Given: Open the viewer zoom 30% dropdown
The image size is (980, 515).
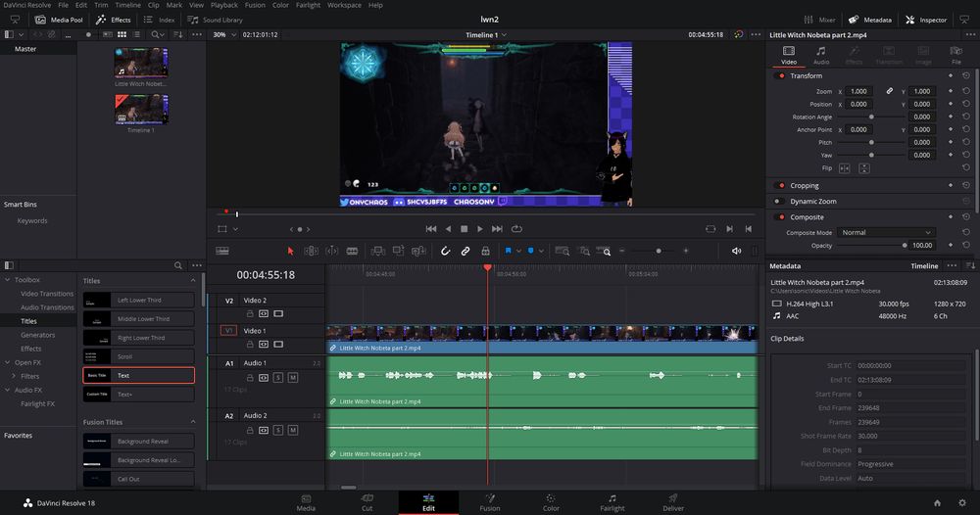Looking at the screenshot, I should click(224, 34).
